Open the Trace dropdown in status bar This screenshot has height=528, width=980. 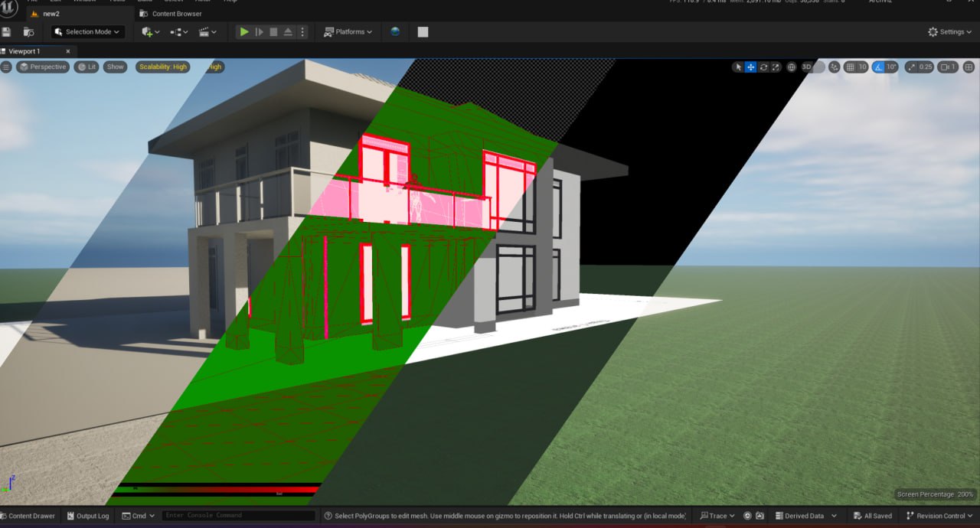click(717, 516)
